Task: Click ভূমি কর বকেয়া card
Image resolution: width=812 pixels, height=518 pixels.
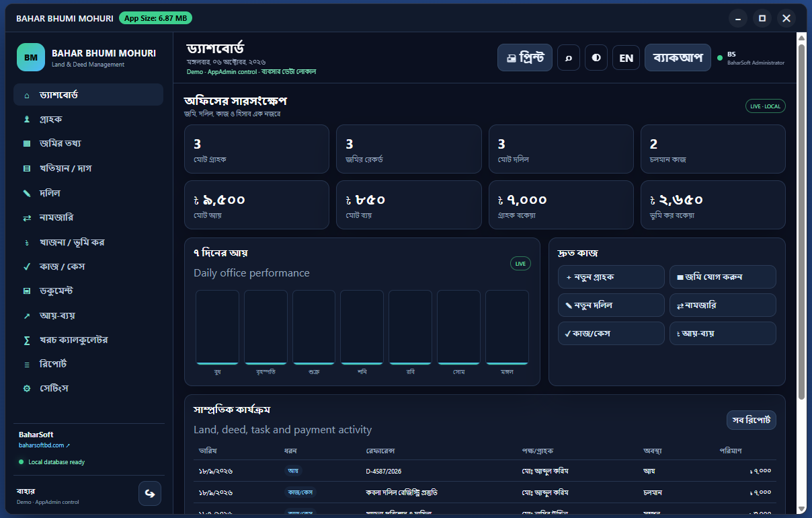Action: (713, 205)
